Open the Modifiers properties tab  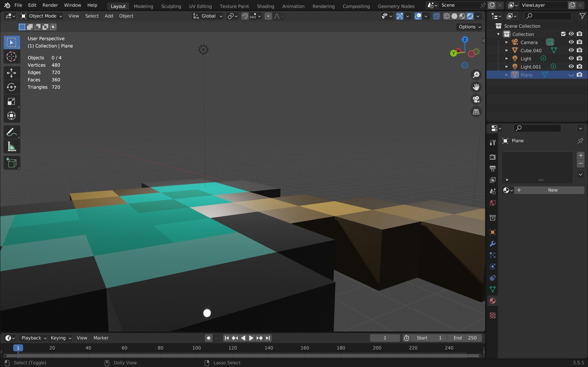tap(492, 244)
